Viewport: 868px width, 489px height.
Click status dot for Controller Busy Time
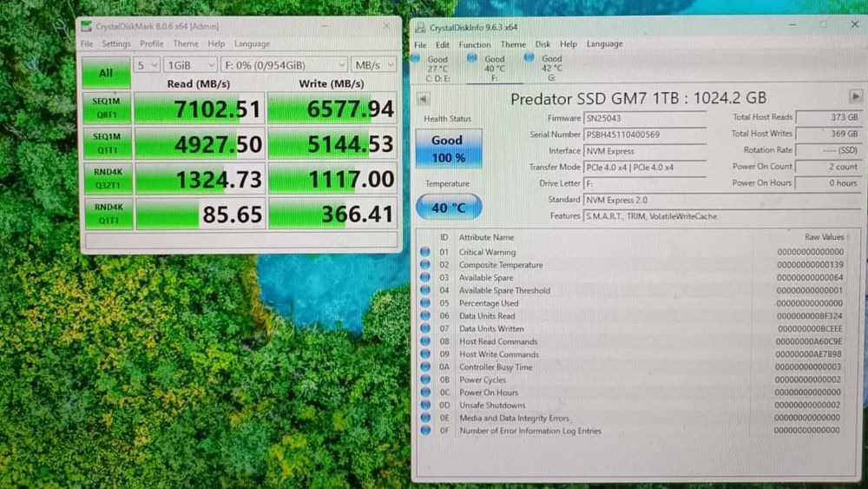click(x=425, y=367)
